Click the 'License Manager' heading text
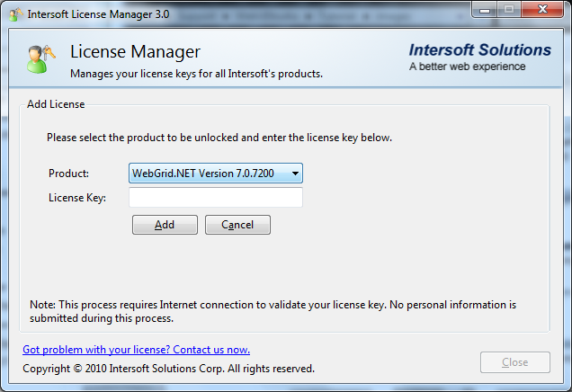 135,52
